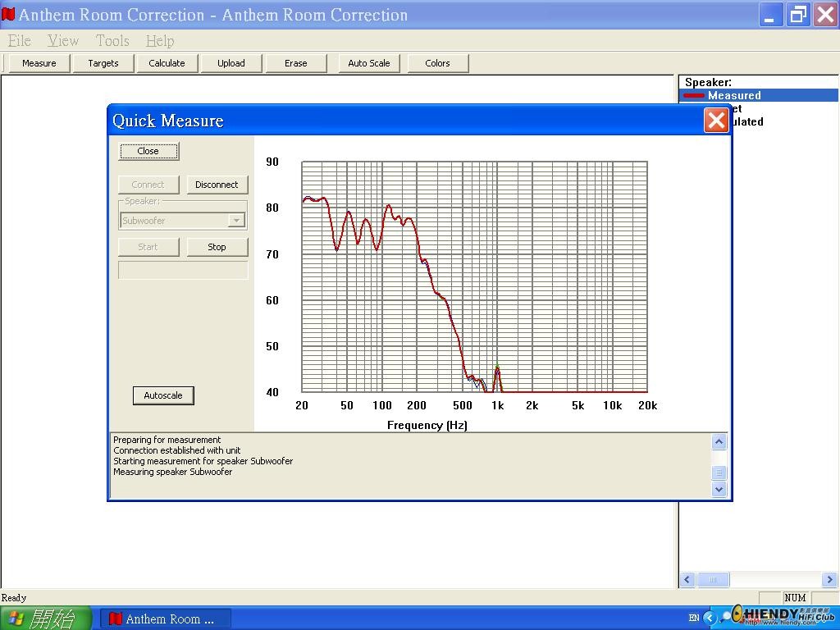The width and height of the screenshot is (840, 630).
Task: Click the red Measured color swatch
Action: click(x=694, y=96)
